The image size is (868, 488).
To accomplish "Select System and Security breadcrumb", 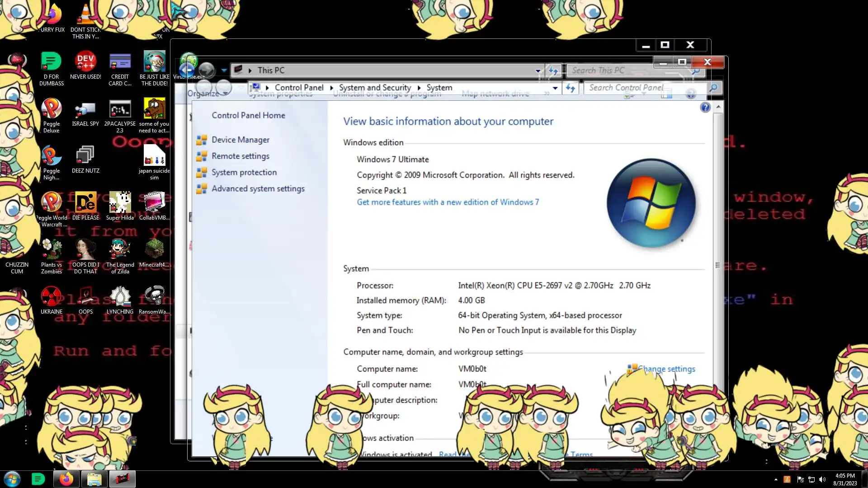I will click(375, 88).
